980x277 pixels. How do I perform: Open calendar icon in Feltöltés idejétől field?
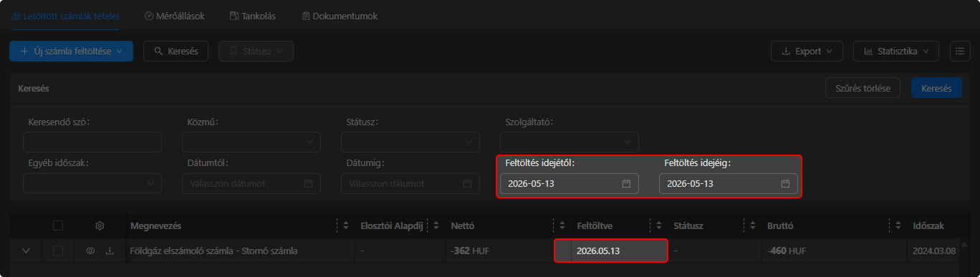626,183
